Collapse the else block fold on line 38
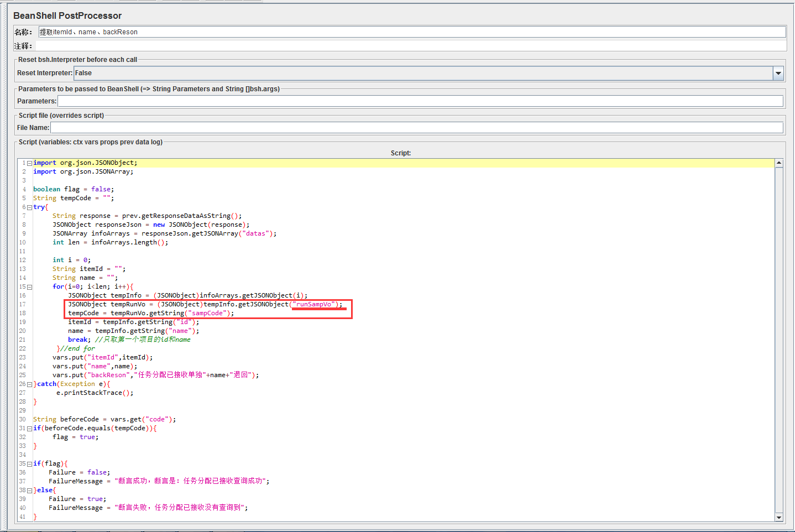Viewport: 795px width, 532px height. (x=29, y=489)
